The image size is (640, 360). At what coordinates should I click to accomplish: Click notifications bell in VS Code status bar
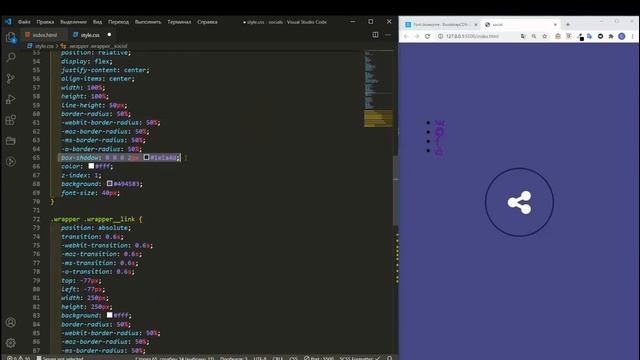(389, 358)
